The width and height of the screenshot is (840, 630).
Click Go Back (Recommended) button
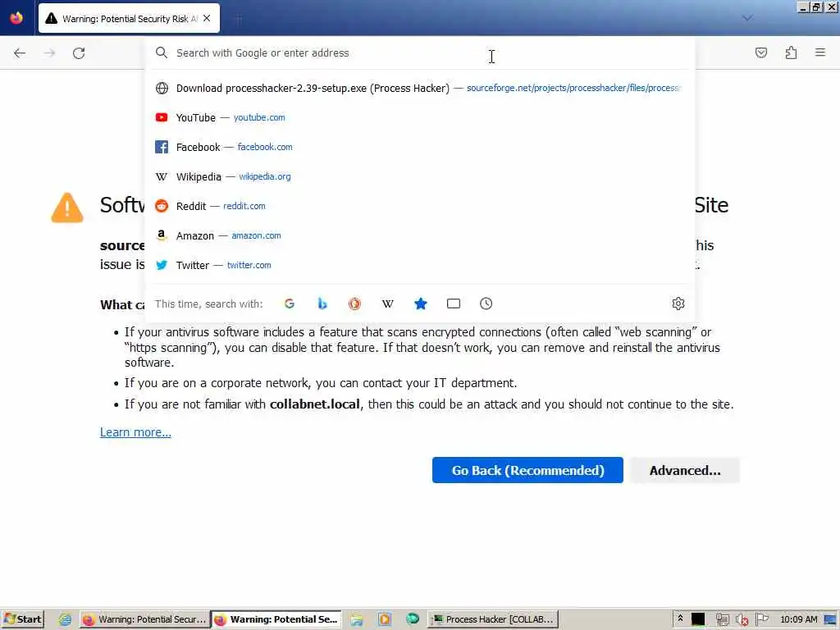(527, 470)
